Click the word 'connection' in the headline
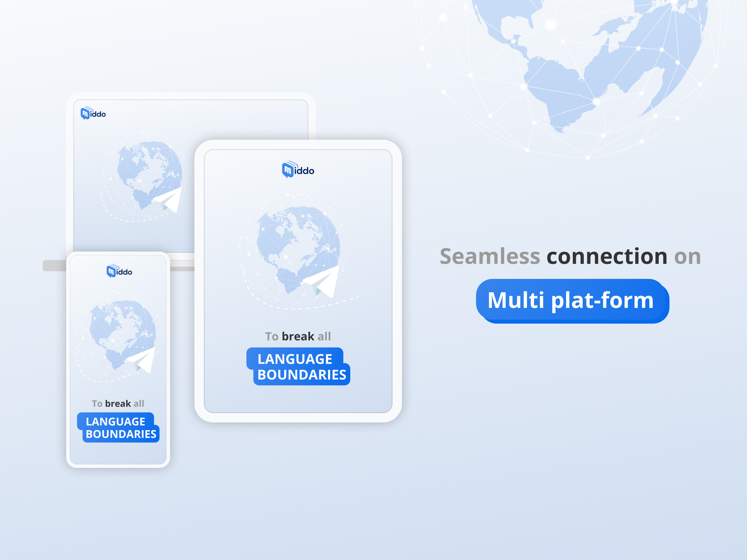This screenshot has height=560, width=747. pyautogui.click(x=607, y=256)
